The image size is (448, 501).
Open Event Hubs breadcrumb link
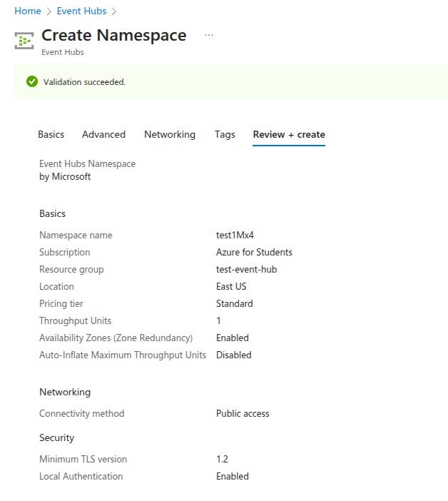(81, 11)
